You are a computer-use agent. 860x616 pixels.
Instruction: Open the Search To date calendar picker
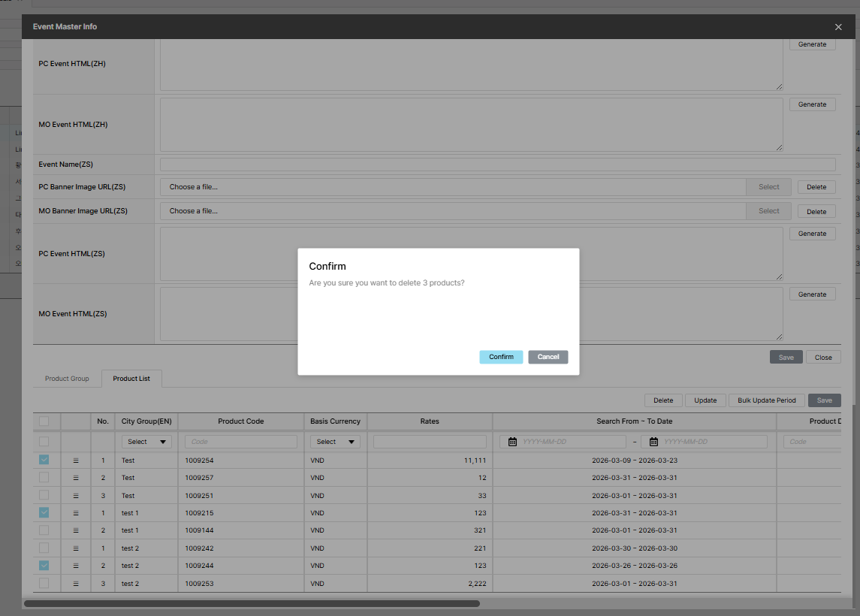click(654, 442)
